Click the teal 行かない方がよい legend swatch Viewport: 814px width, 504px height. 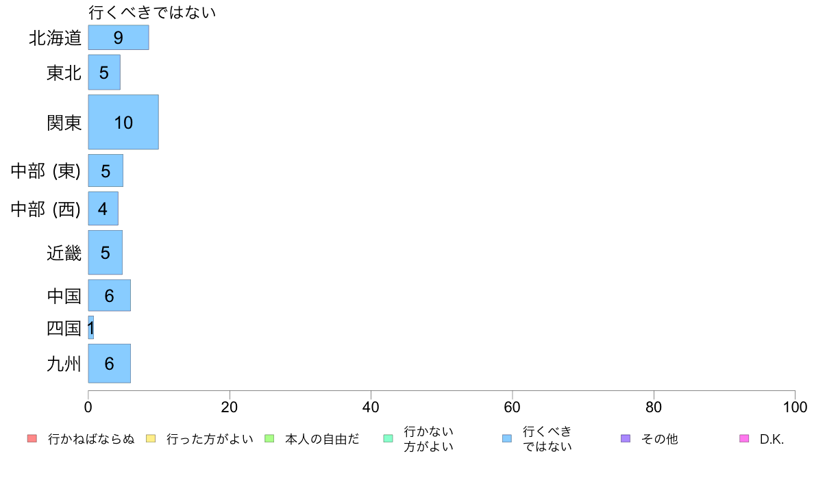pyautogui.click(x=388, y=438)
